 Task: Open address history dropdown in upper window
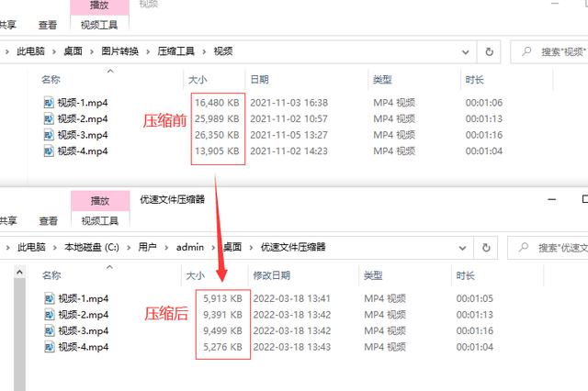coord(466,52)
